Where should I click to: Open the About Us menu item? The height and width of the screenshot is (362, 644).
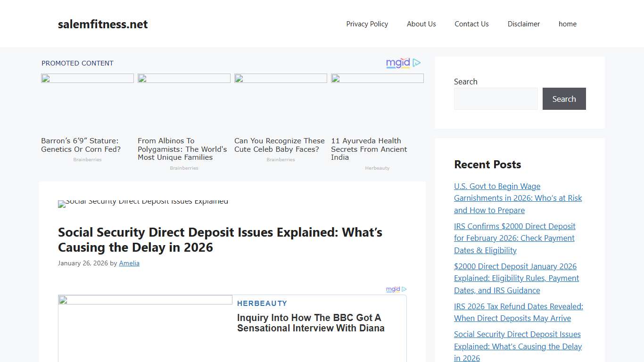(x=421, y=24)
